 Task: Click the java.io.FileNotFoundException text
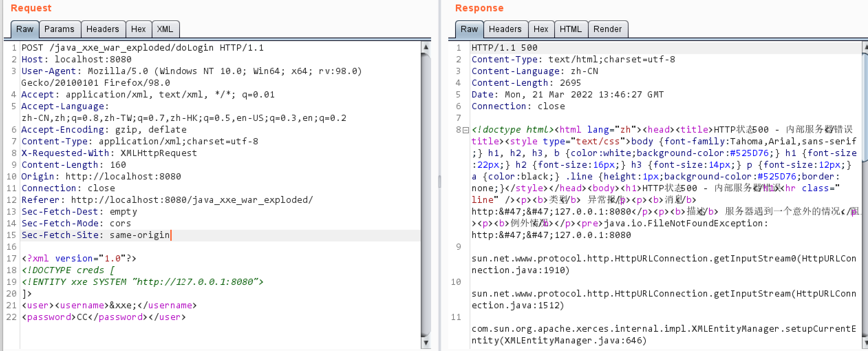(686, 223)
